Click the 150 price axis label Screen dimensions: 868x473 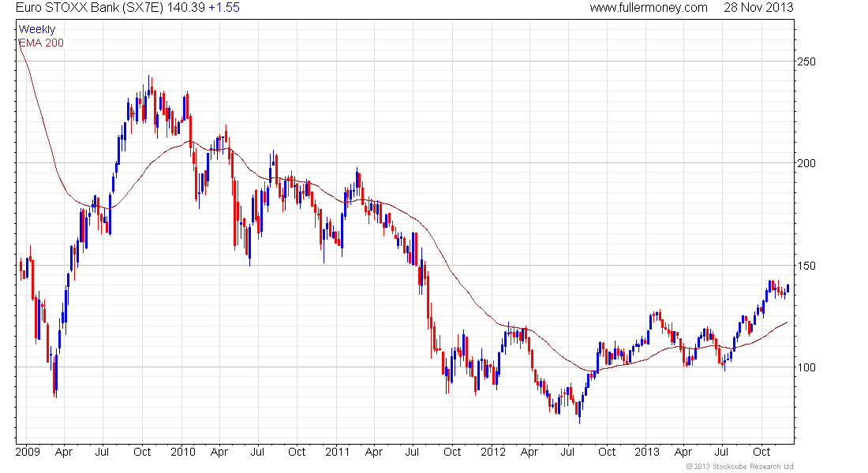coord(806,266)
